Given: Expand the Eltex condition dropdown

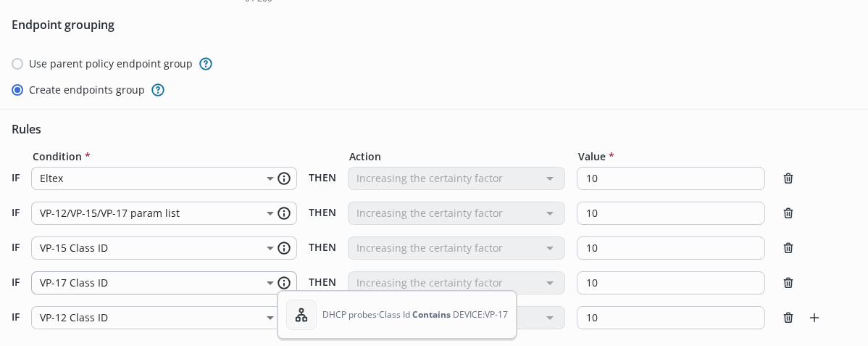Looking at the screenshot, I should coord(270,178).
